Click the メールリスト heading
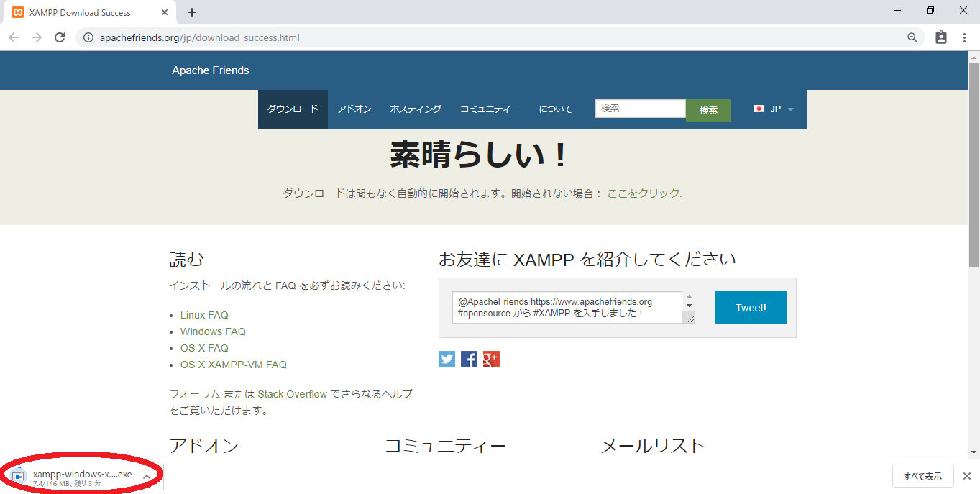This screenshot has height=494, width=980. [653, 446]
